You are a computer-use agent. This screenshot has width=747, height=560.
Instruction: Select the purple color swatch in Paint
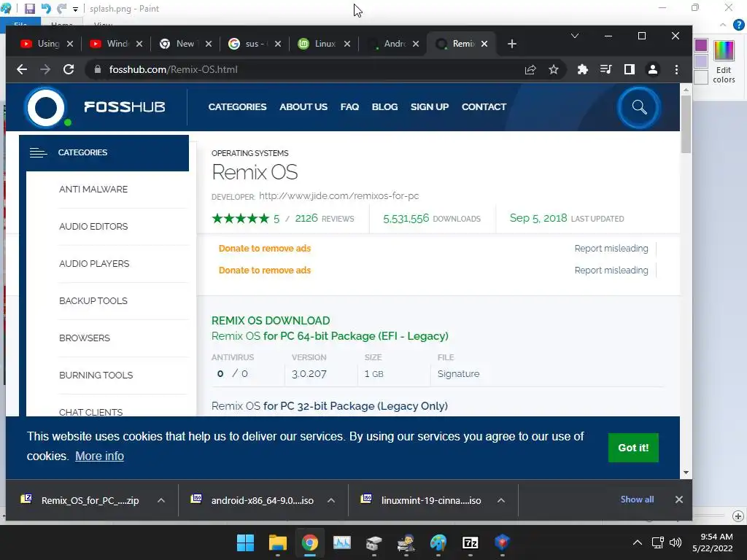tap(701, 45)
